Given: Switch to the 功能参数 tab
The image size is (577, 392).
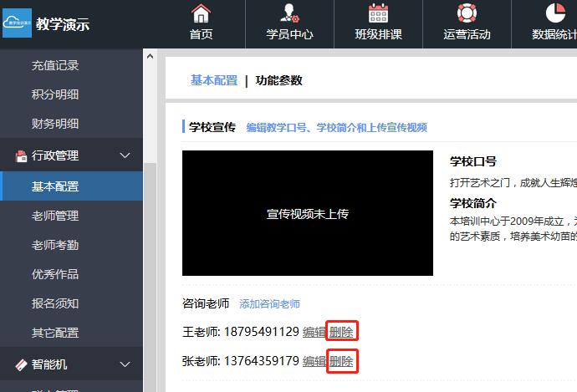Looking at the screenshot, I should tap(278, 80).
